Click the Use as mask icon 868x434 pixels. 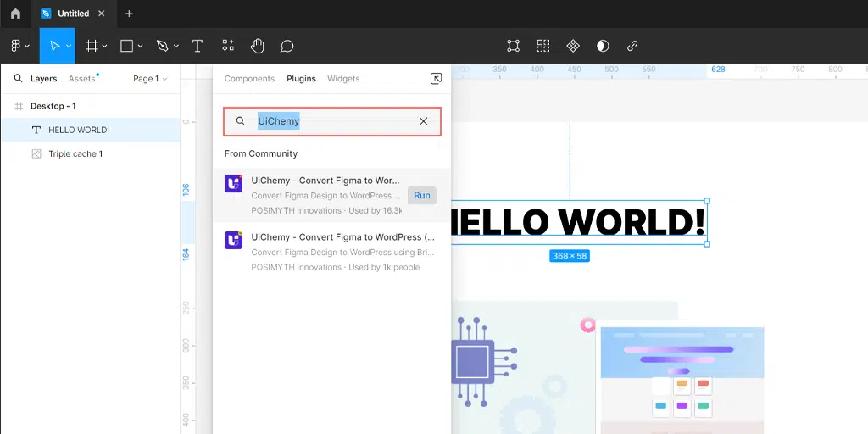pyautogui.click(x=603, y=46)
